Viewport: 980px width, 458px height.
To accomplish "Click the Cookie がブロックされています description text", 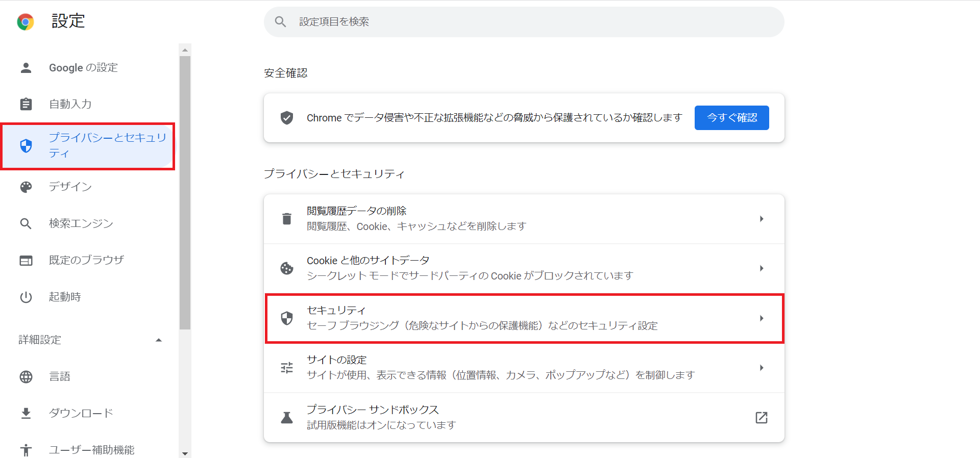I will tap(470, 276).
